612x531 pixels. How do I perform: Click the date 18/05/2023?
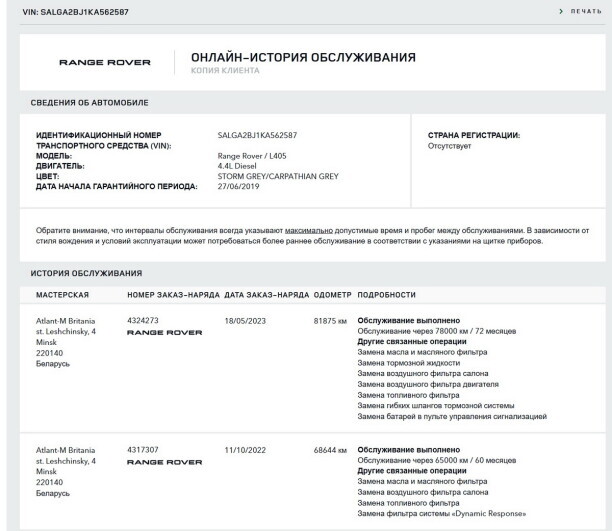coord(246,320)
